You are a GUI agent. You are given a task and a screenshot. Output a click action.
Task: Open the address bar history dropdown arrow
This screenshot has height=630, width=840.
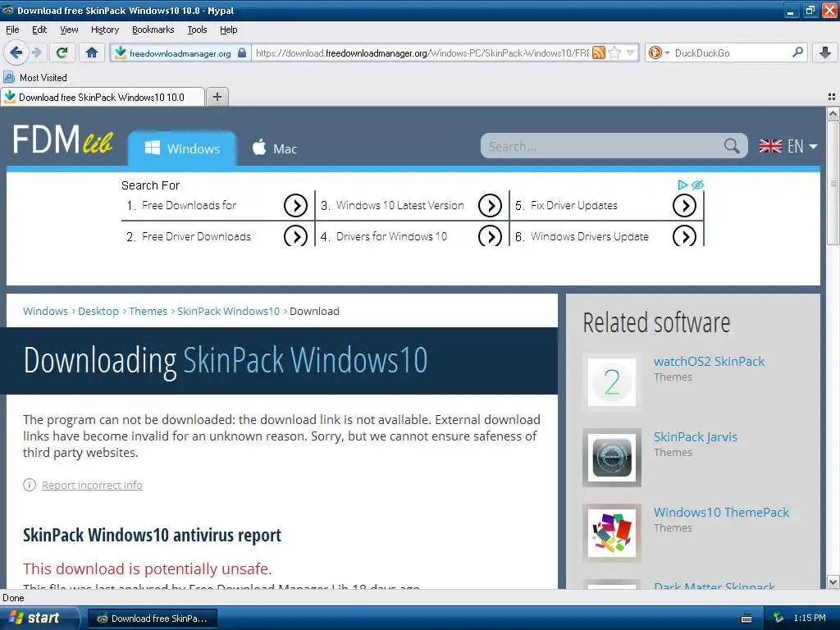point(631,52)
